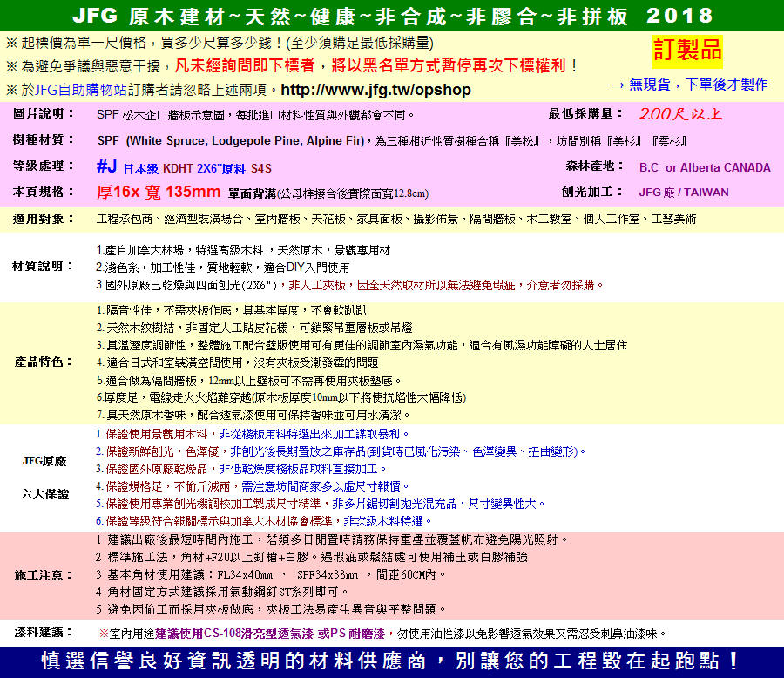Select B.C or Alberta CANADA text

pos(705,167)
